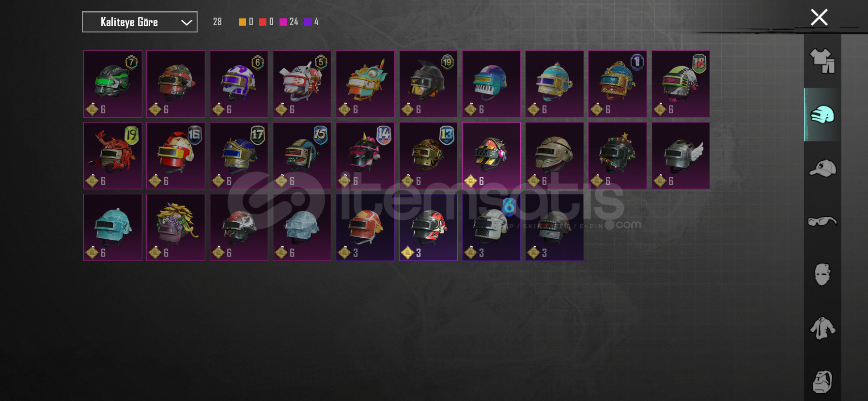The height and width of the screenshot is (401, 868).
Task: Open the face mask category
Action: (822, 275)
